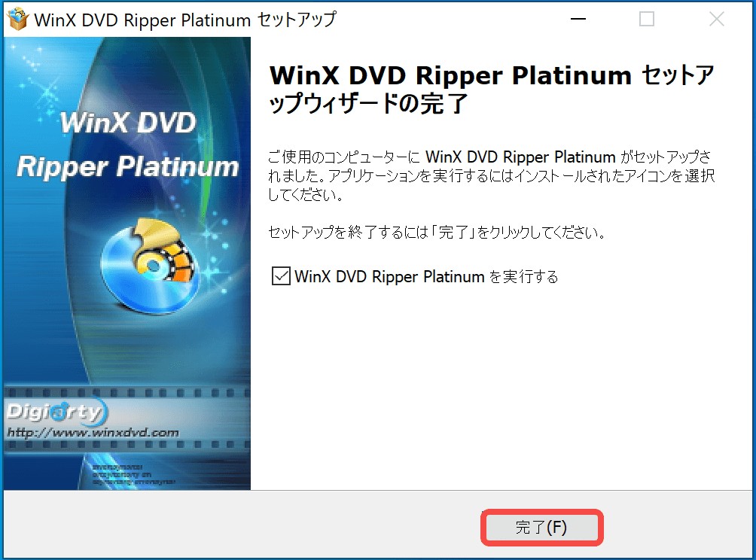The height and width of the screenshot is (560, 756).
Task: Click the film strip border above Digiarty logo
Action: 127,392
